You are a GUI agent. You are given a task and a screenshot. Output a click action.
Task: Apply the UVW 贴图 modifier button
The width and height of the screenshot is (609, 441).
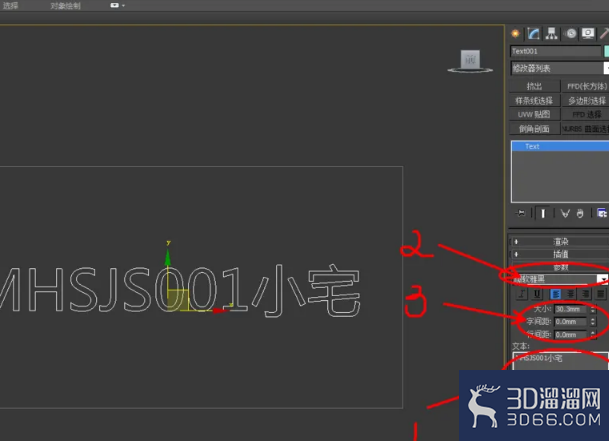point(534,114)
